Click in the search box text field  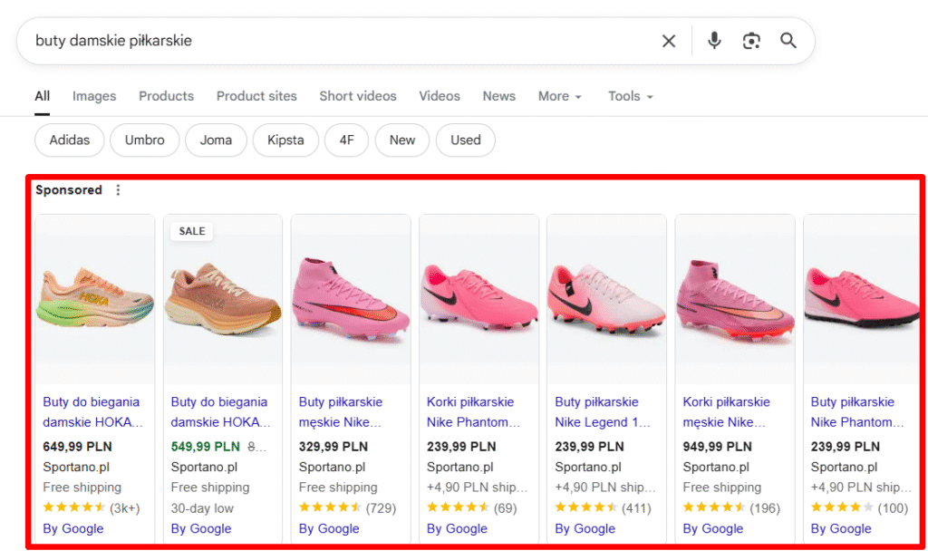(335, 41)
